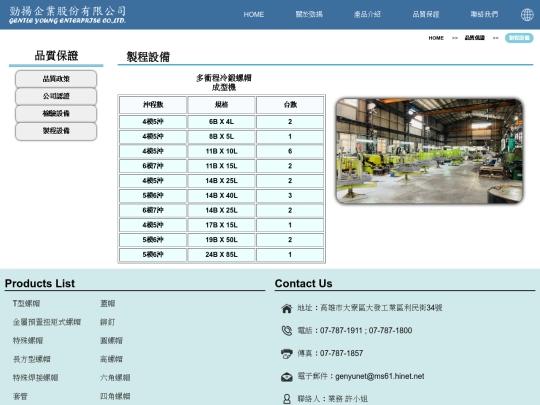
Task: Select 製程設備 in the left sidebar
Action: [56, 131]
